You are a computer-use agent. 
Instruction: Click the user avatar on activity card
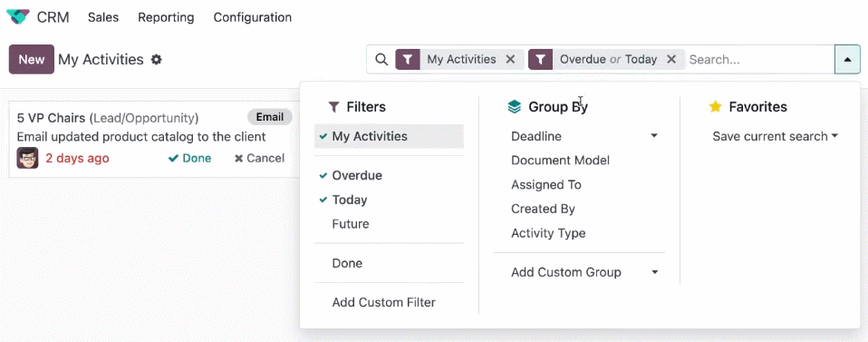coord(27,158)
